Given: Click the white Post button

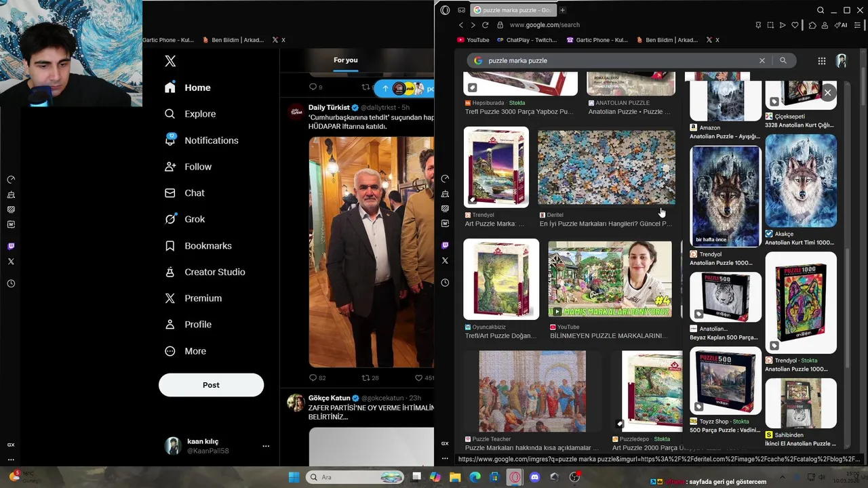Looking at the screenshot, I should coord(211,385).
